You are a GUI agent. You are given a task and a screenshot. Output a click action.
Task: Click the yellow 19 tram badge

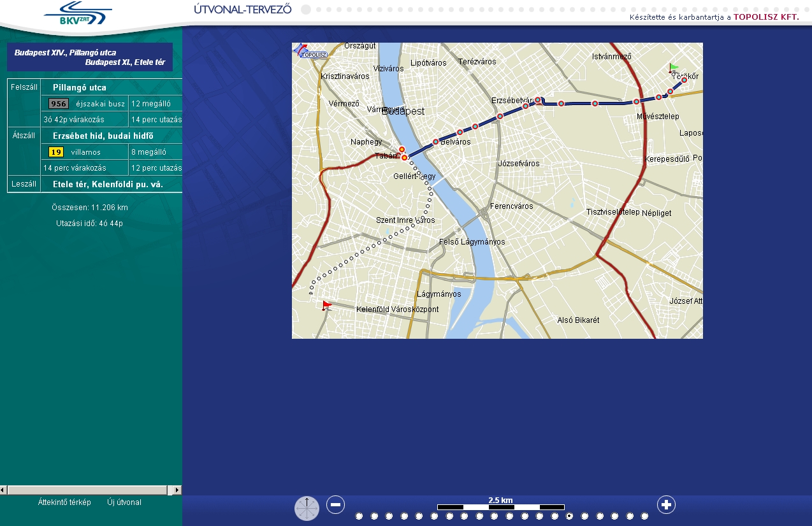click(x=56, y=152)
